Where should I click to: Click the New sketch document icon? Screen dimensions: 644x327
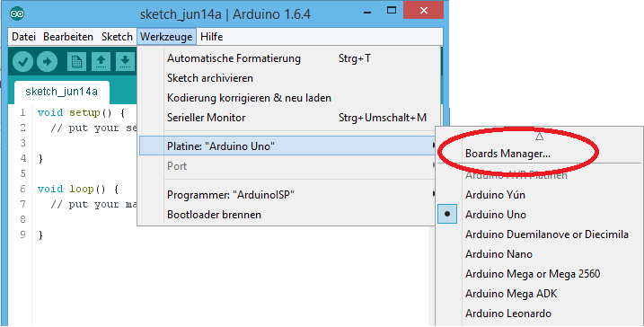click(x=76, y=62)
